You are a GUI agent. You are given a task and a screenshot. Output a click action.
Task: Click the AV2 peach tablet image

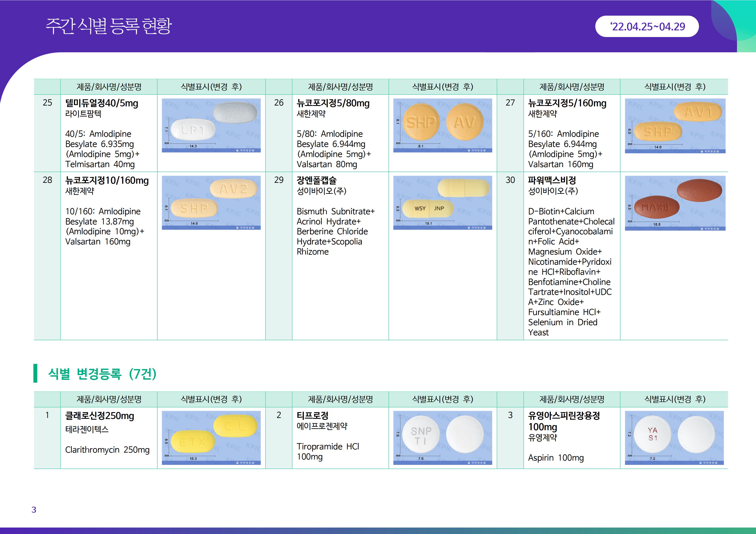pos(211,203)
